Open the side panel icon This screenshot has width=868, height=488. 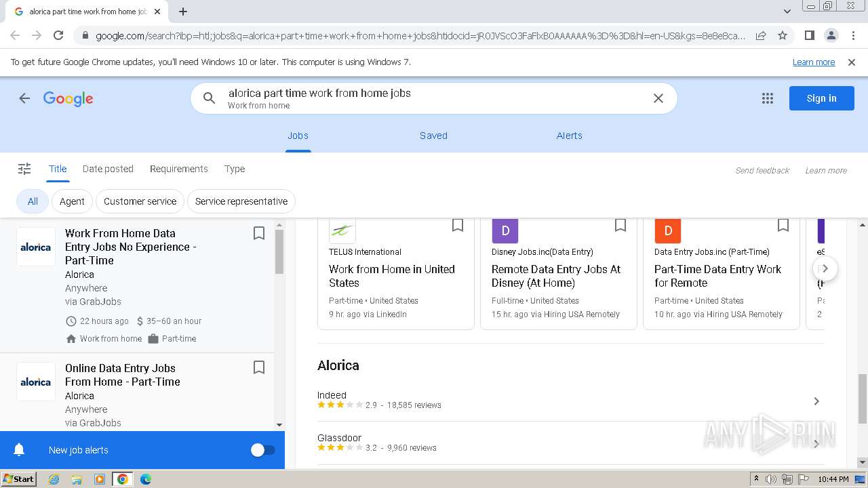[809, 35]
